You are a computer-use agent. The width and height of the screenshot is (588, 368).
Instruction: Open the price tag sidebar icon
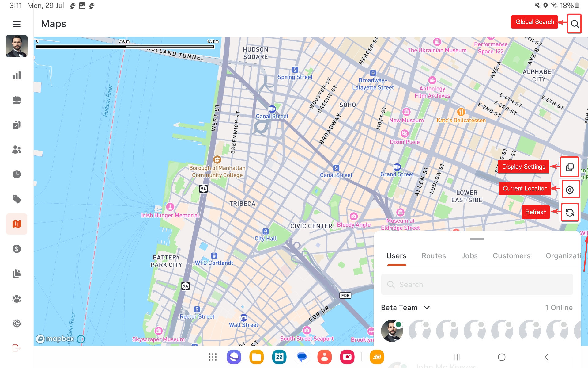(x=17, y=199)
